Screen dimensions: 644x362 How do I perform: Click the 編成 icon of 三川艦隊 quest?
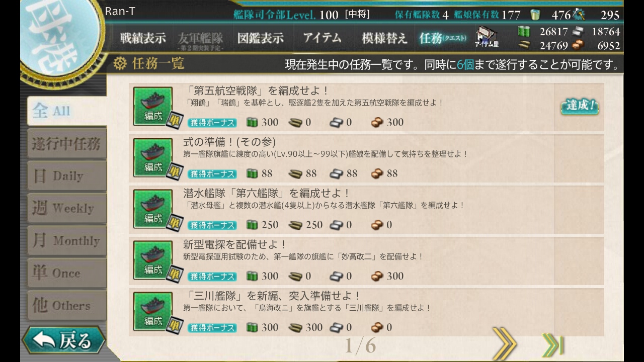(x=153, y=311)
